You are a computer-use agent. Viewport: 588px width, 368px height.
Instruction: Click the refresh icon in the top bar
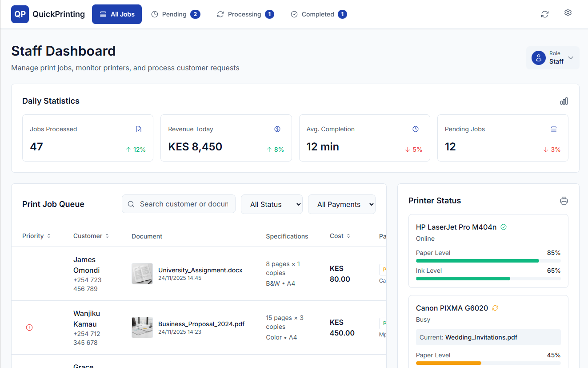544,14
